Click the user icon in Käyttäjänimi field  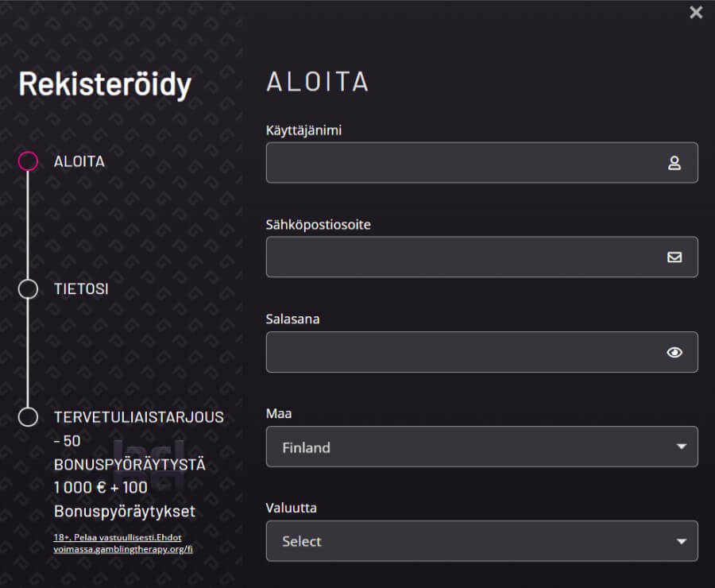click(x=674, y=163)
